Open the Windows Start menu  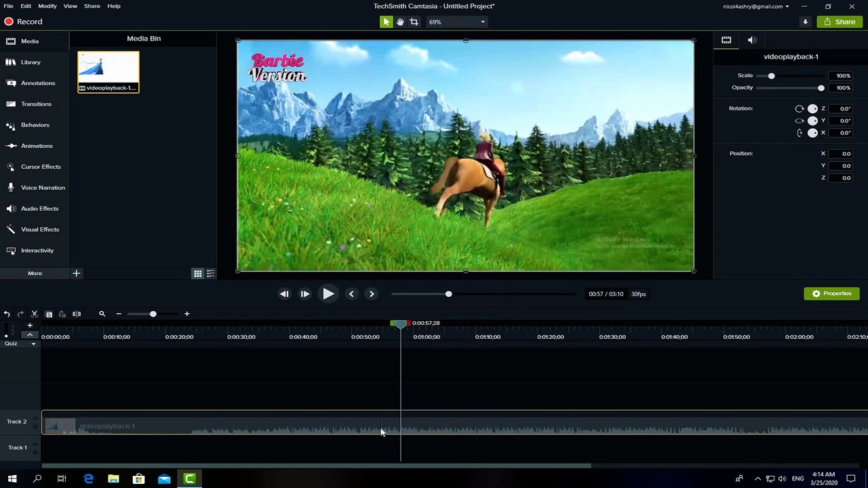coord(12,479)
